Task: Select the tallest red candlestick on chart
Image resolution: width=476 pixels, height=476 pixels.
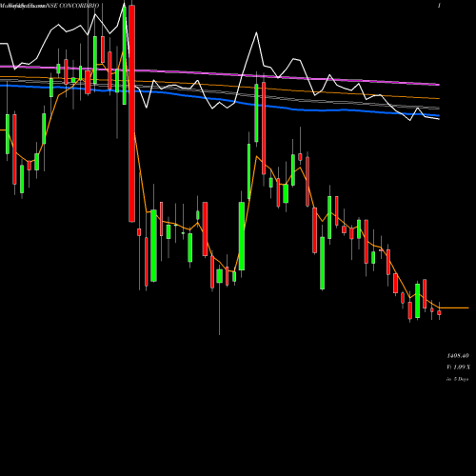Action: pyautogui.click(x=131, y=113)
